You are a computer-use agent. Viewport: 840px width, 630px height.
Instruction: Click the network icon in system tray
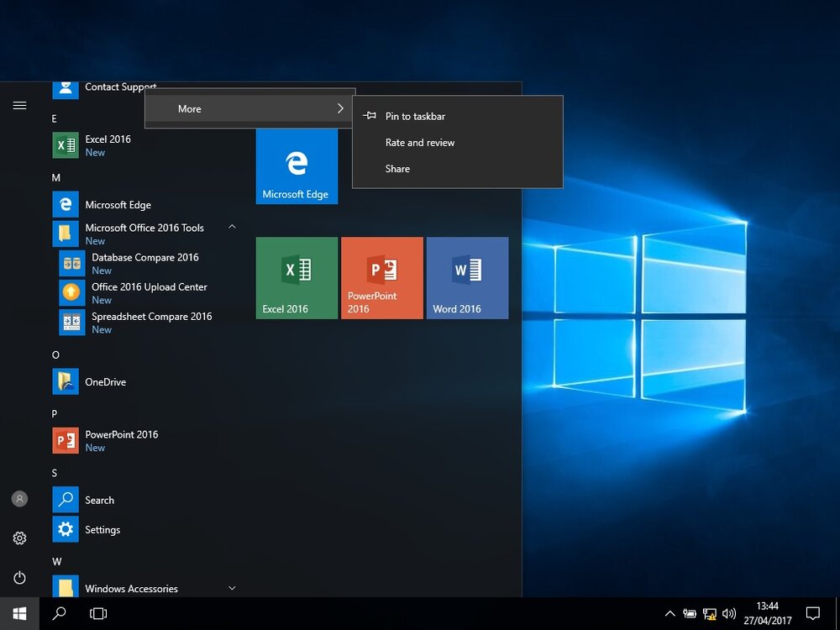[x=709, y=614]
